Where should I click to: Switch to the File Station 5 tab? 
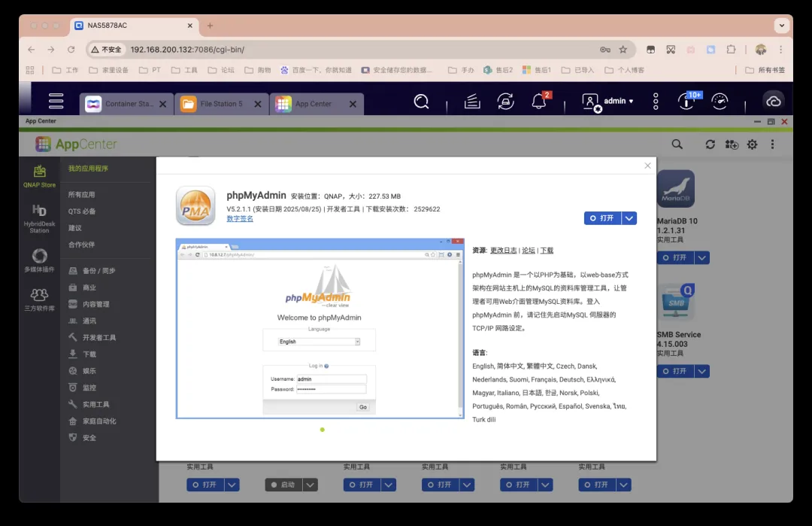pos(220,104)
